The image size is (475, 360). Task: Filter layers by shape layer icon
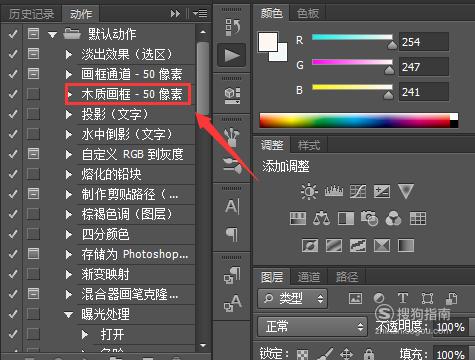427,298
